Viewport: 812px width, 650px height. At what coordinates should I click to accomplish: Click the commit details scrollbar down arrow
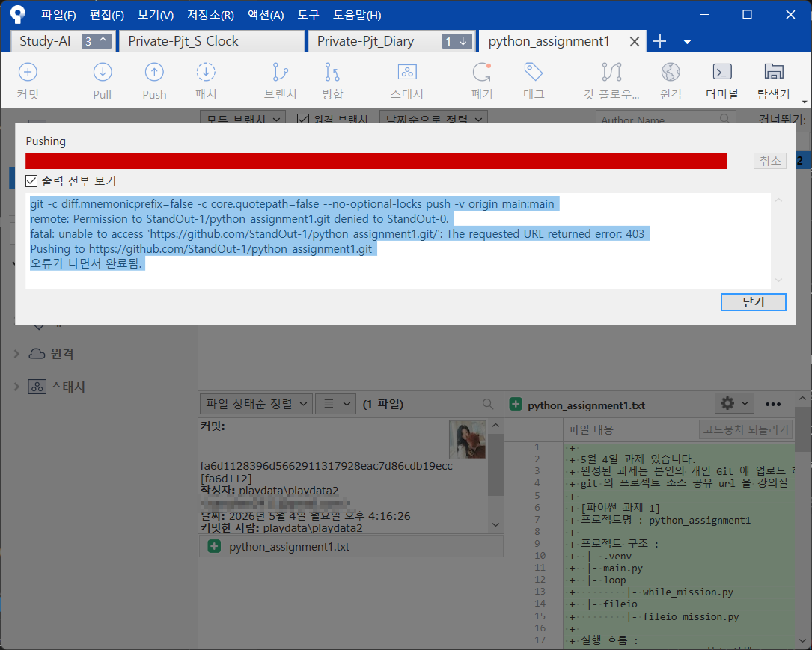[495, 525]
